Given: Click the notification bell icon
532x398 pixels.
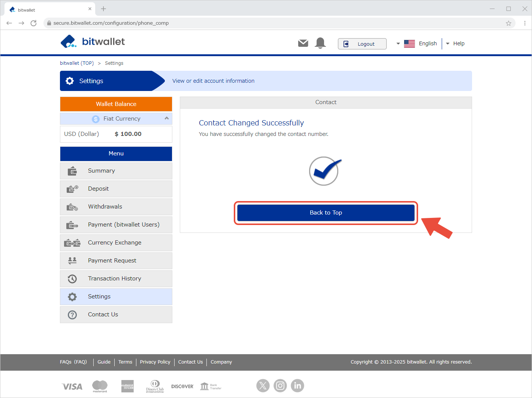Looking at the screenshot, I should pyautogui.click(x=320, y=43).
